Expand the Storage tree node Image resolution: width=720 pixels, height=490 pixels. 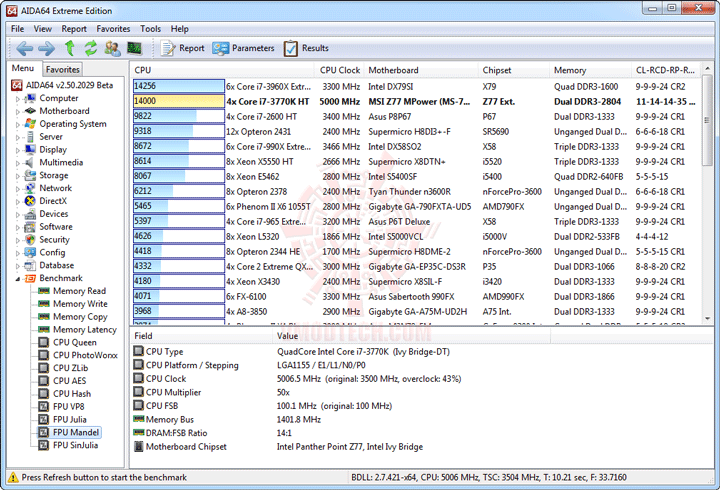click(18, 175)
